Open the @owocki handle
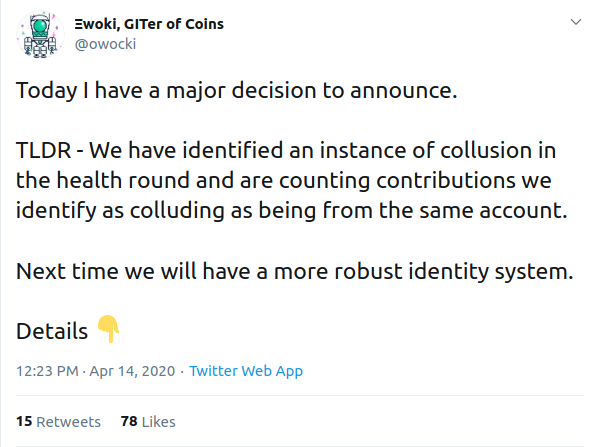 (105, 44)
